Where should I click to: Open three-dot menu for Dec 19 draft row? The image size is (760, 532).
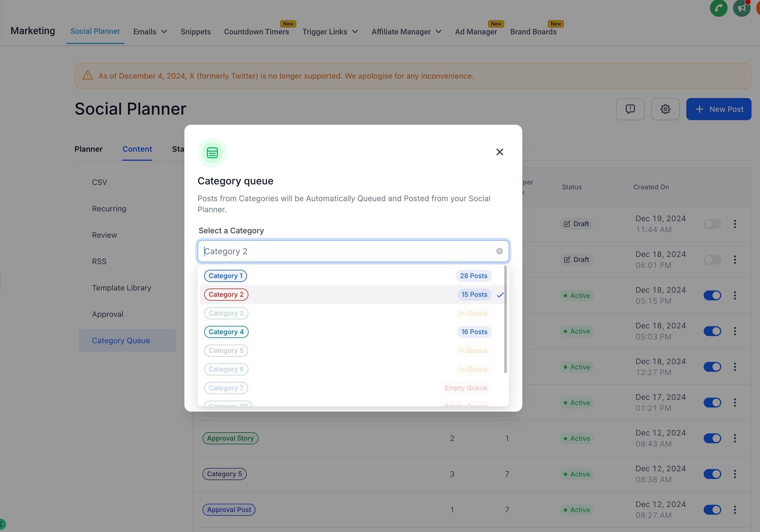point(734,224)
